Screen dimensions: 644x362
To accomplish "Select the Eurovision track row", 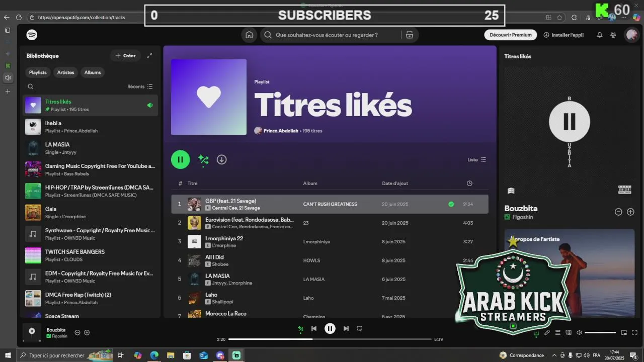I will pyautogui.click(x=330, y=223).
